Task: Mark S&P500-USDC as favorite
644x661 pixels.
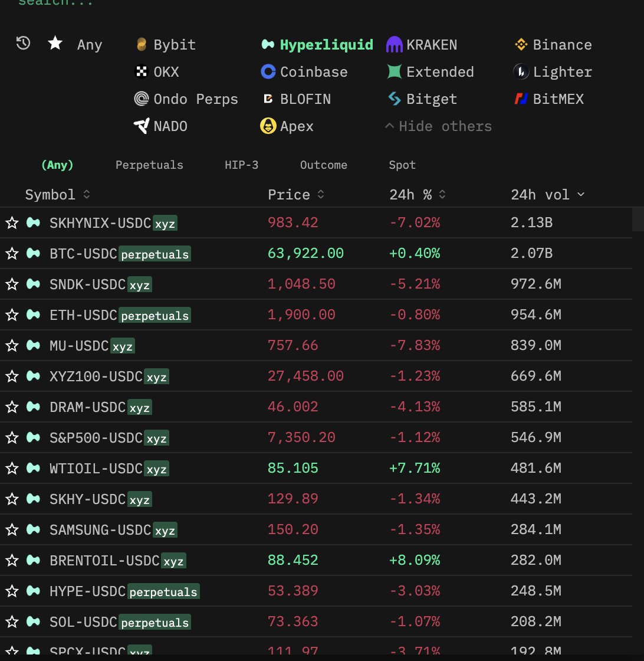Action: click(x=12, y=437)
